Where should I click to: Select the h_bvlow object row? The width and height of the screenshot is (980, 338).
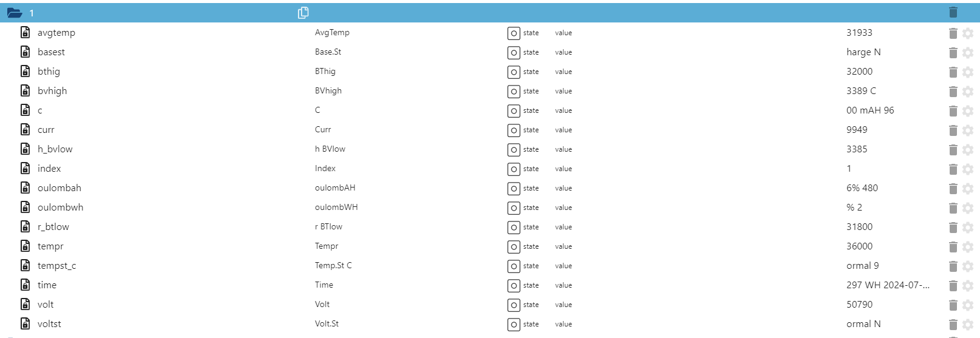pyautogui.click(x=55, y=149)
